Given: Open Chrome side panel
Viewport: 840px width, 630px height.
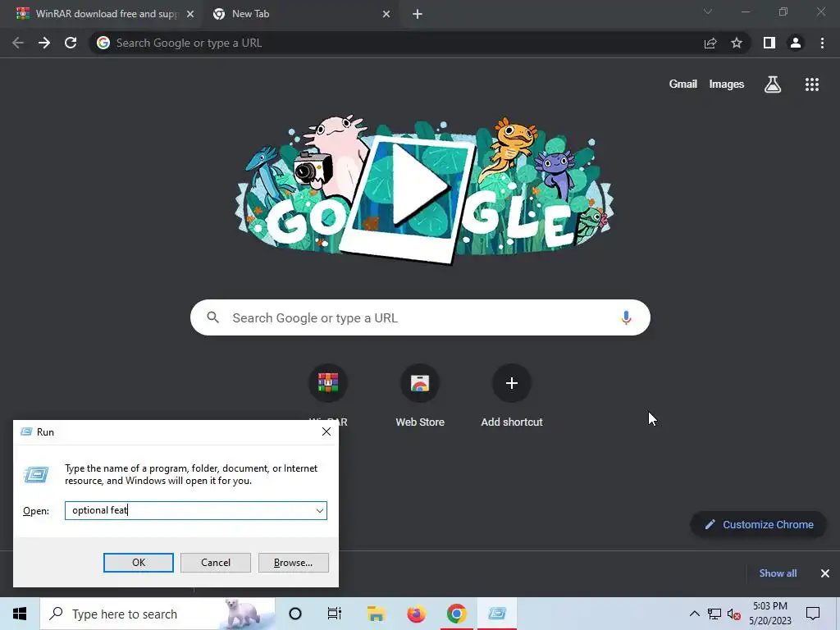Looking at the screenshot, I should tap(769, 43).
